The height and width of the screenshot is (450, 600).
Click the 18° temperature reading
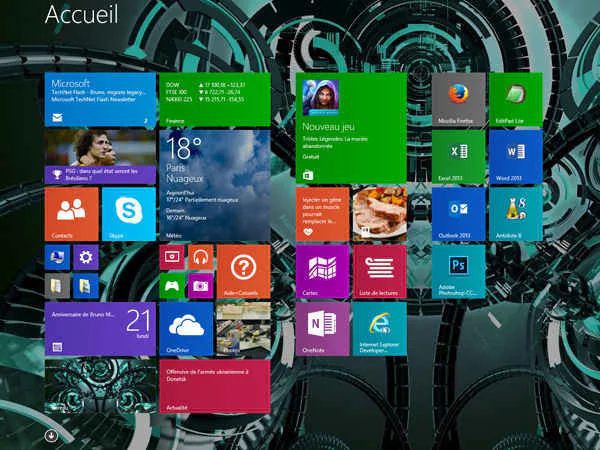184,148
